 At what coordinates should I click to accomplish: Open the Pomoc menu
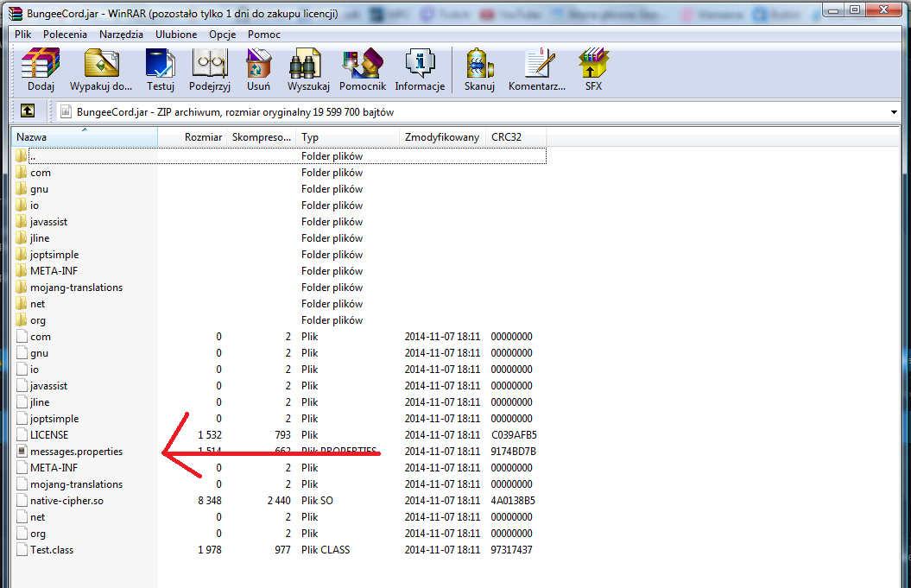click(263, 35)
